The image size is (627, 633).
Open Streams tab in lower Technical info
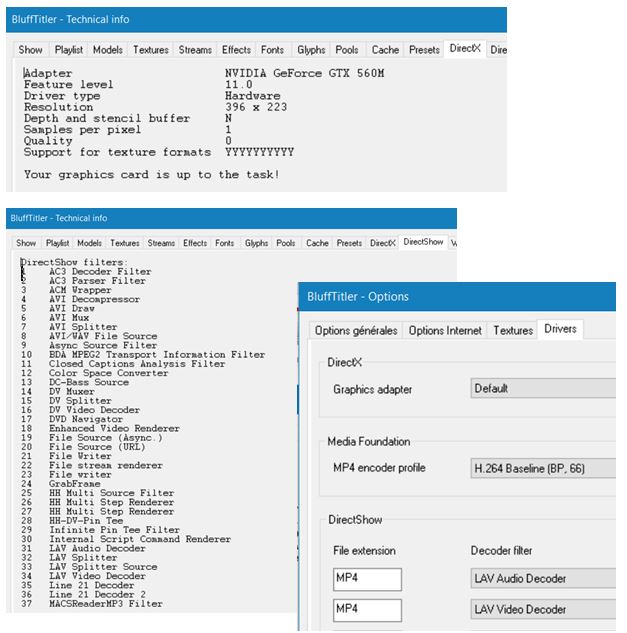(x=161, y=243)
